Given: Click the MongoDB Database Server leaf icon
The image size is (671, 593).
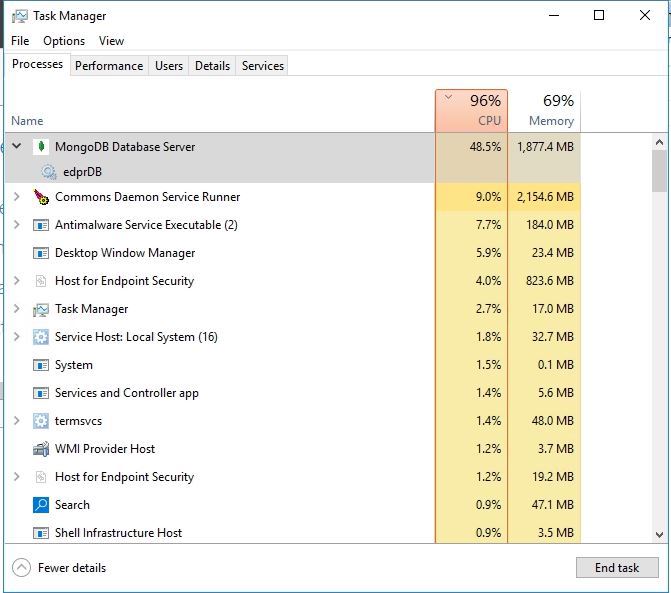Looking at the screenshot, I should pos(41,147).
